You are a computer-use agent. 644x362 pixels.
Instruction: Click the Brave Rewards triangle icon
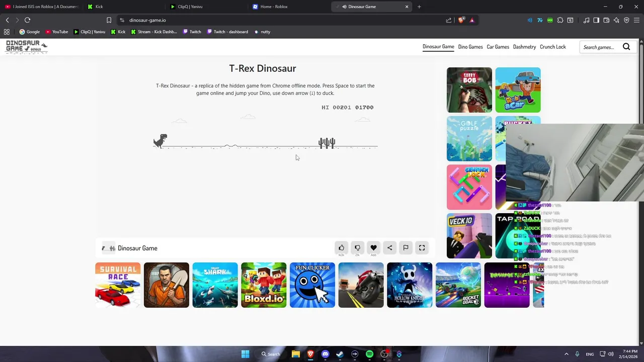[472, 20]
